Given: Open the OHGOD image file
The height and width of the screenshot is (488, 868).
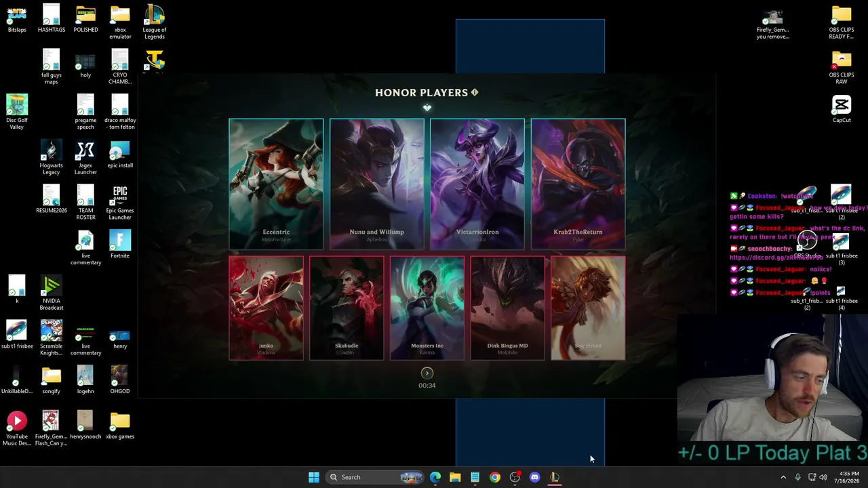Looking at the screenshot, I should [x=120, y=380].
